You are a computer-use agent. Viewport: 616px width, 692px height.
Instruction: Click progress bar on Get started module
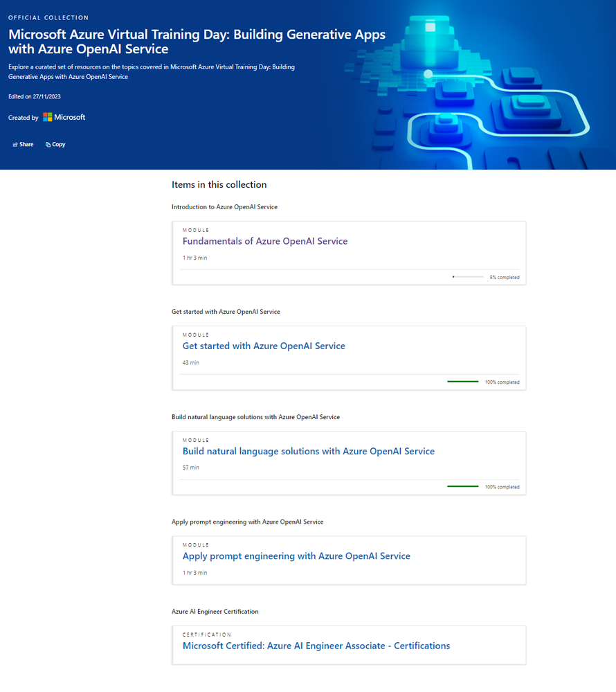(x=463, y=381)
